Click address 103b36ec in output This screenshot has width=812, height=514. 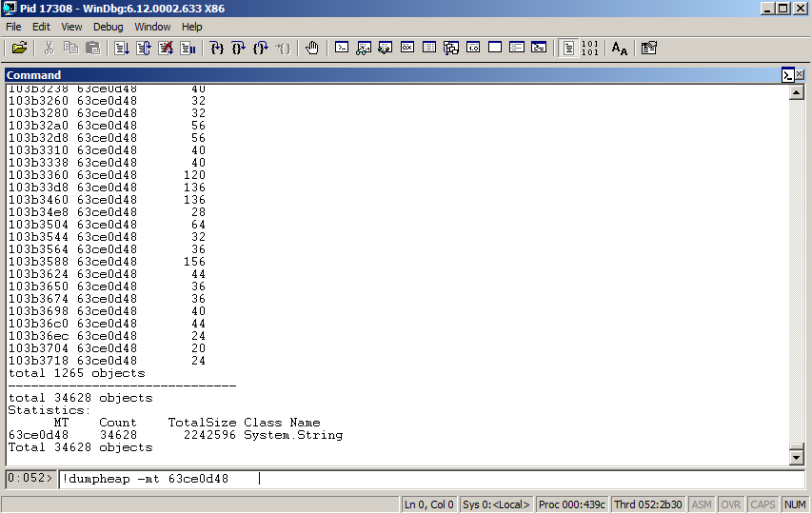tap(38, 336)
